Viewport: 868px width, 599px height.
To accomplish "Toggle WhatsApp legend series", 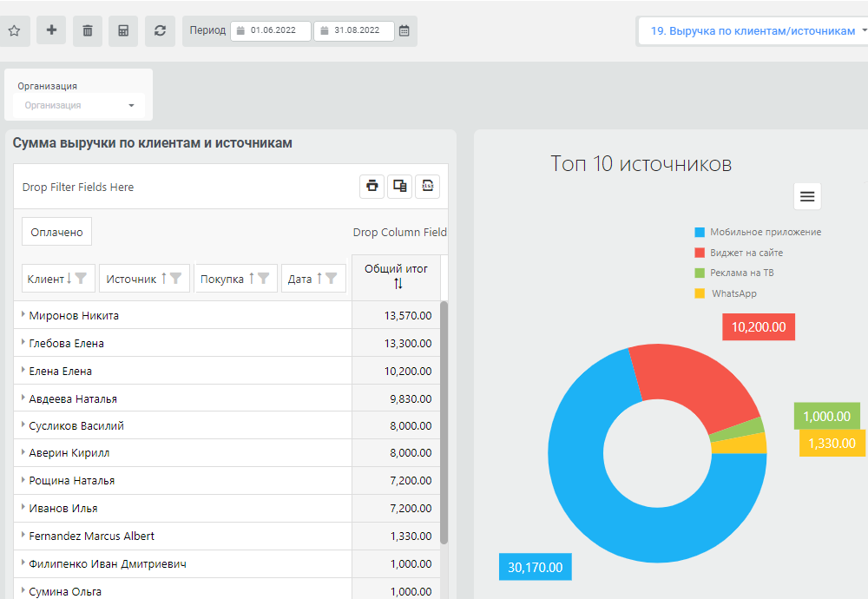I will click(726, 293).
